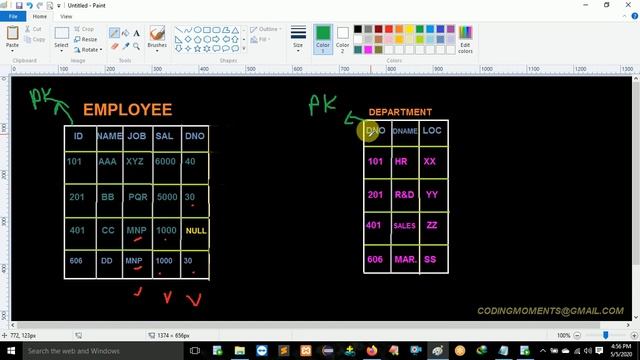Choose the Rectangle shape
The image size is (640, 360).
(207, 30)
